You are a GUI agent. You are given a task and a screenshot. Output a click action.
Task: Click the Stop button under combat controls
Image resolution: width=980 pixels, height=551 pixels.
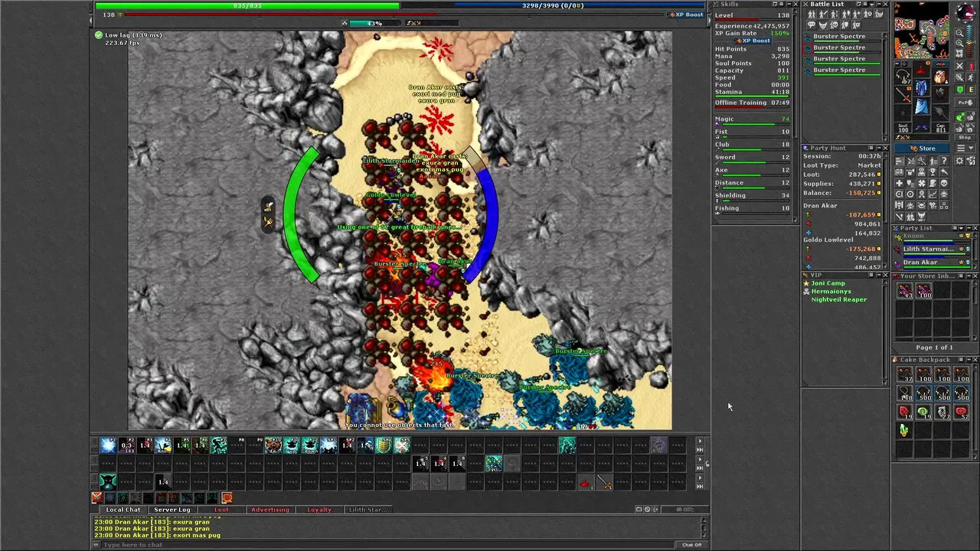click(x=965, y=137)
